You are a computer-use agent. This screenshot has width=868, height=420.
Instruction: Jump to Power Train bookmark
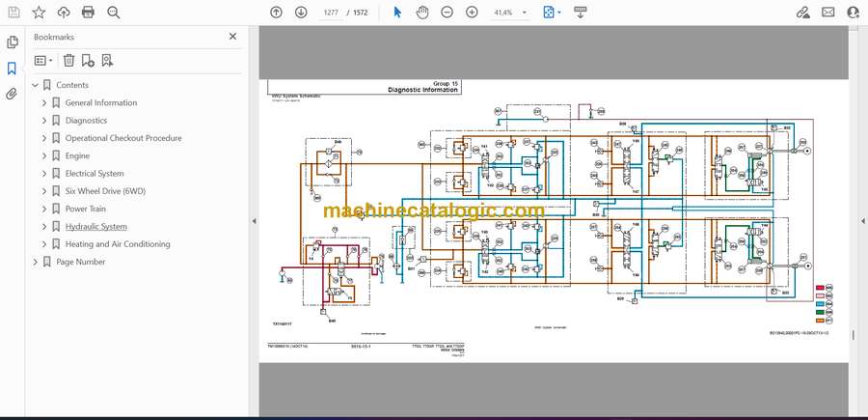coord(85,209)
